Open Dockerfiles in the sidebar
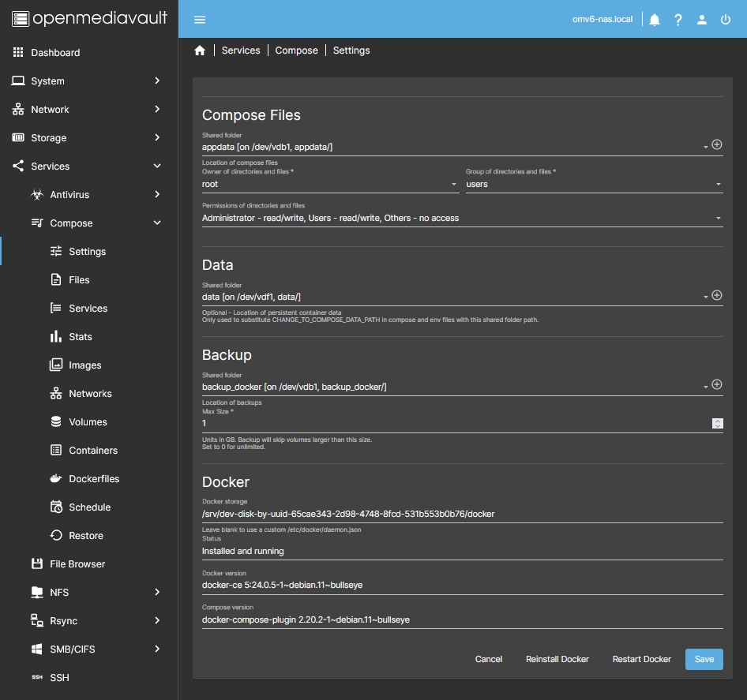 94,479
